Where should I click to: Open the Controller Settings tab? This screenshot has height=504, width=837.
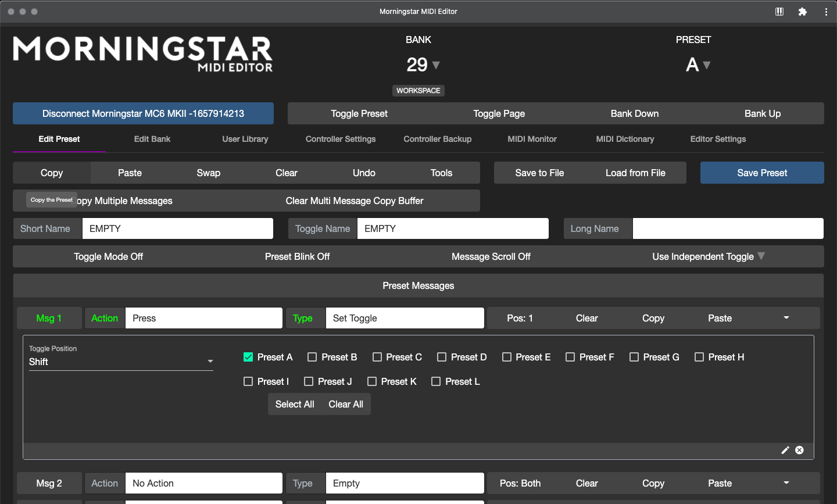pyautogui.click(x=341, y=139)
